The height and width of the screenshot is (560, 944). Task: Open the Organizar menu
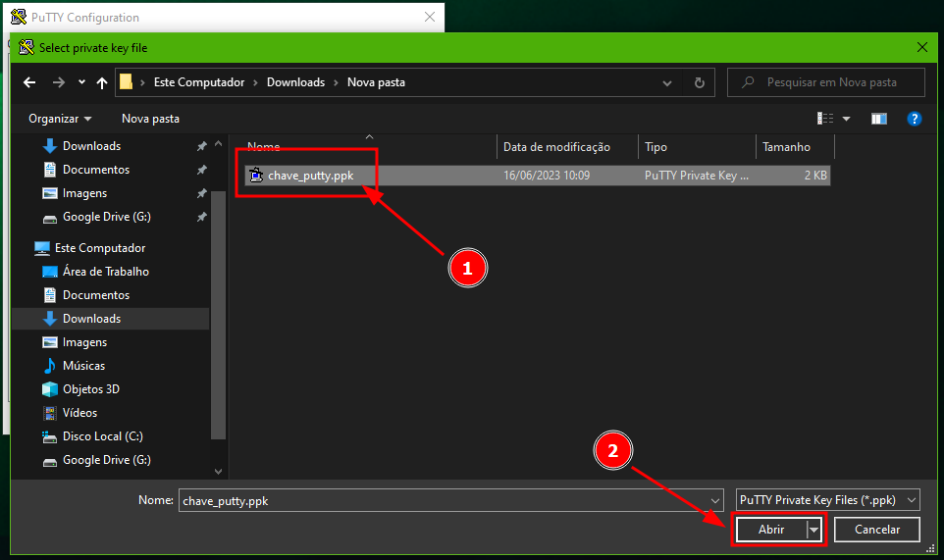point(60,119)
